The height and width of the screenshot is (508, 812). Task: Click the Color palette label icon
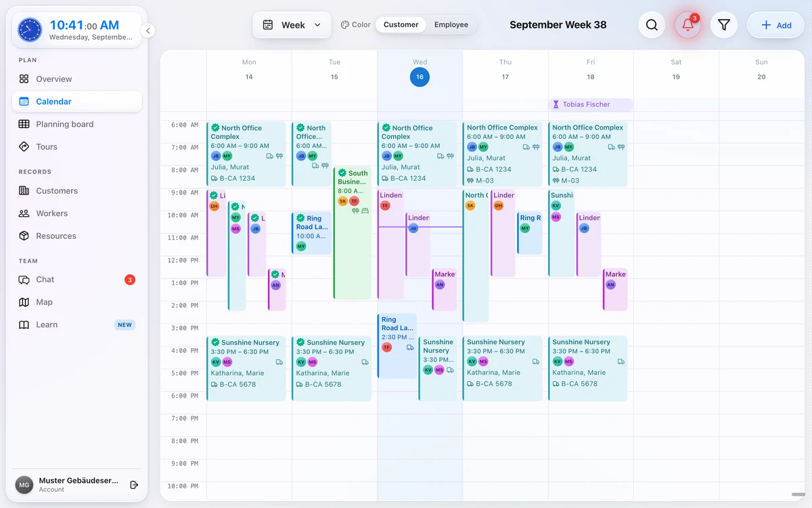pos(345,25)
